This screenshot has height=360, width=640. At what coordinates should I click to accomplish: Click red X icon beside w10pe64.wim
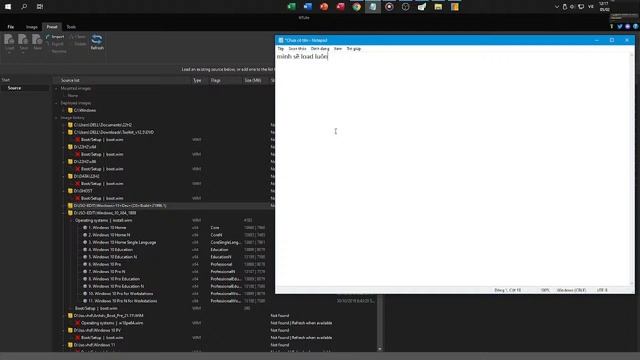coord(77,323)
